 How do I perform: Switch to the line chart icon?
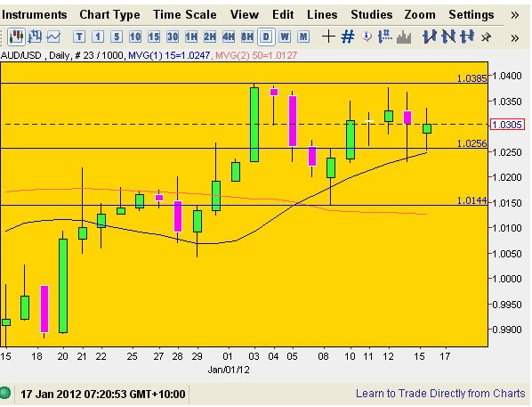coord(53,37)
